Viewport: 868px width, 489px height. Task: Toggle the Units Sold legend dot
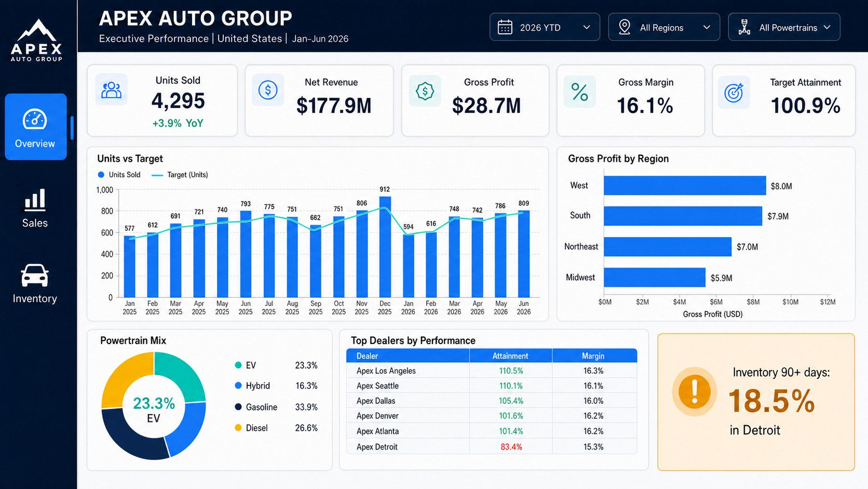101,175
